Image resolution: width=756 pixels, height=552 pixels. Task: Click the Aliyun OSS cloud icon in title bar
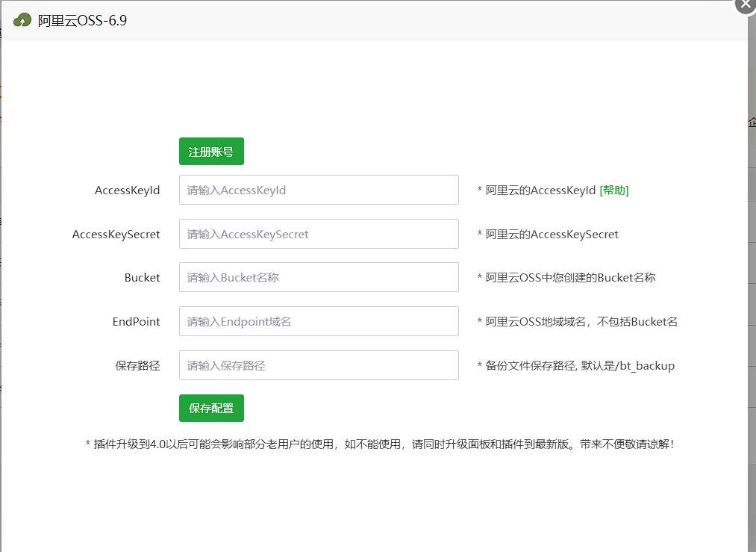tap(23, 20)
